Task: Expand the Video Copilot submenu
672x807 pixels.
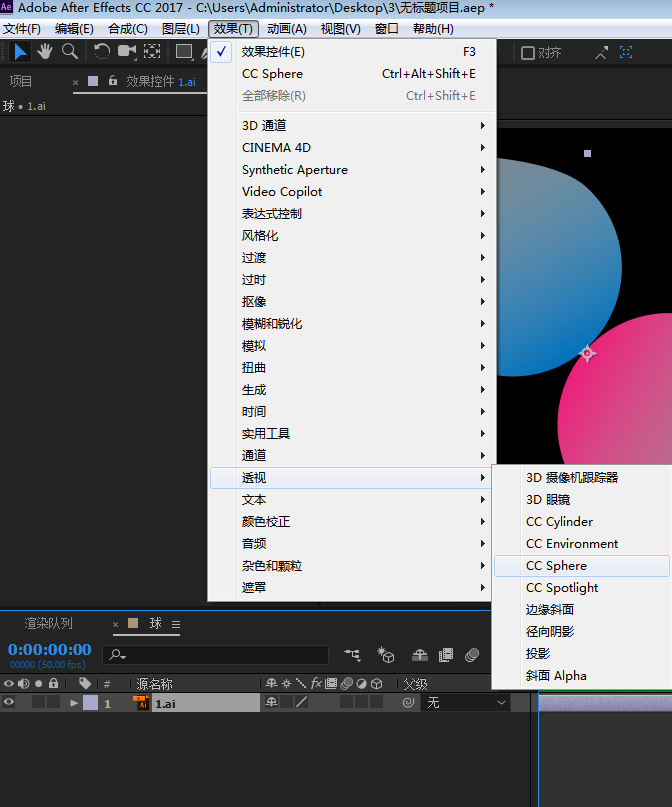Action: (x=351, y=191)
